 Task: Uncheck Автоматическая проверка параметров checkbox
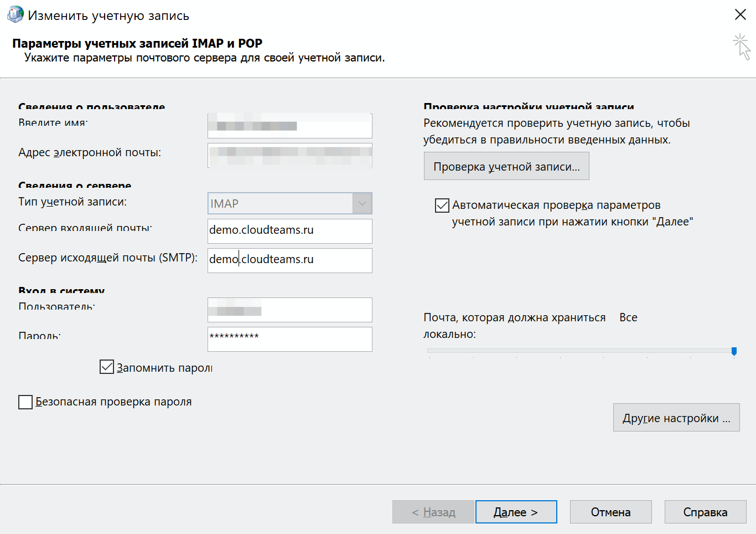coord(442,206)
